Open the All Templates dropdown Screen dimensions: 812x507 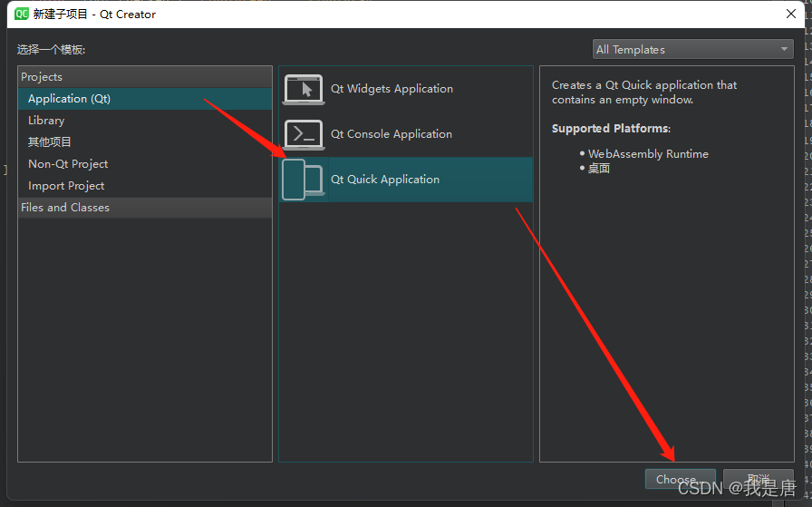692,49
